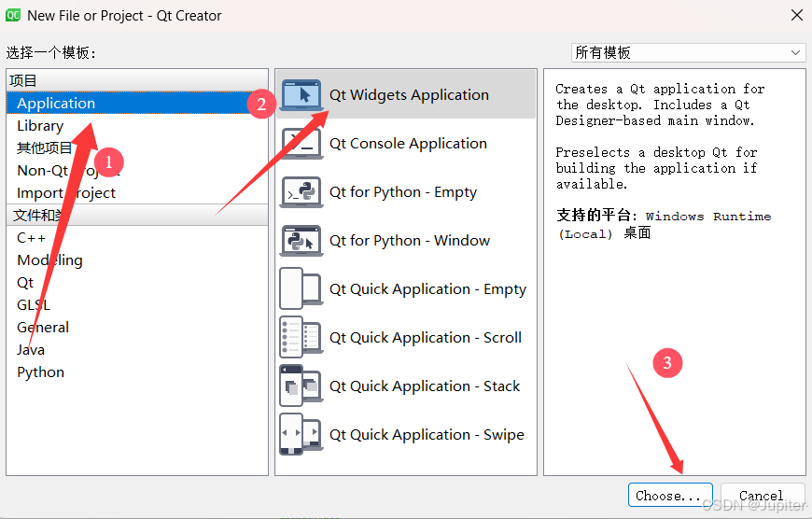Choose Import Project category
The image size is (812, 519).
[x=137, y=192]
